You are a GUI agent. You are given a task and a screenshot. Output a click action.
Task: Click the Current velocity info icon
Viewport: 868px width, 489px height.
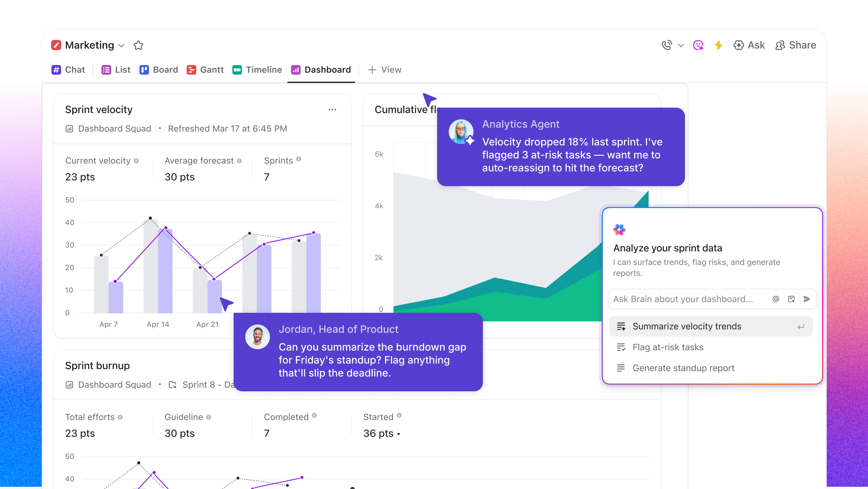(136, 161)
